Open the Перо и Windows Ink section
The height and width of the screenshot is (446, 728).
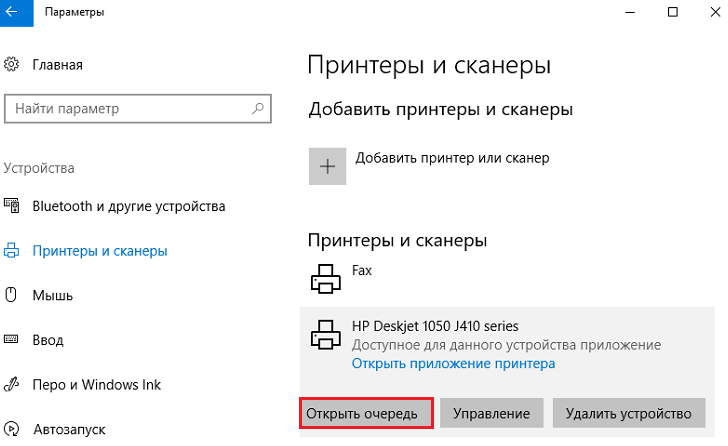click(96, 385)
